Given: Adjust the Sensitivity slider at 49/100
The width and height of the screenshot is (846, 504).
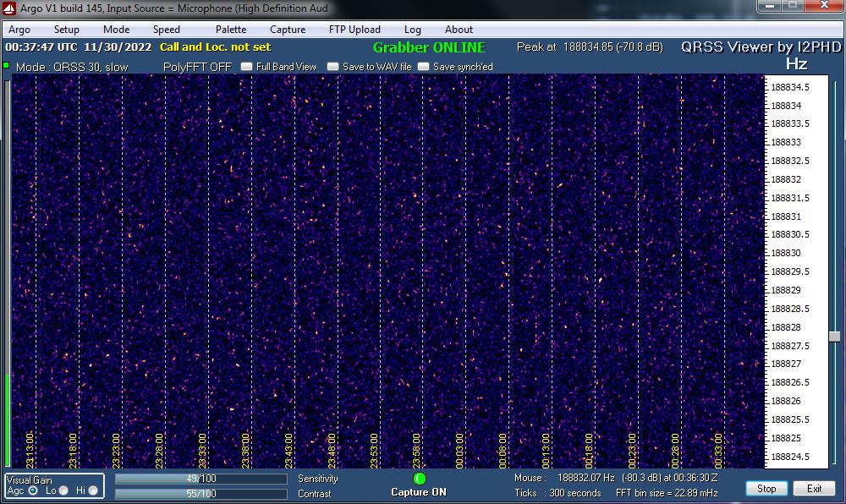Looking at the screenshot, I should [x=201, y=479].
